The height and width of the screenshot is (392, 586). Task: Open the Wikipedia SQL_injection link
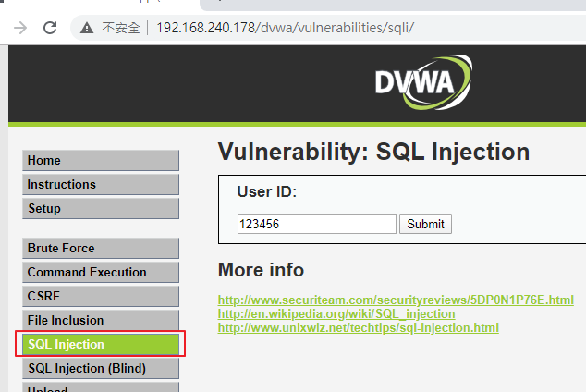336,314
